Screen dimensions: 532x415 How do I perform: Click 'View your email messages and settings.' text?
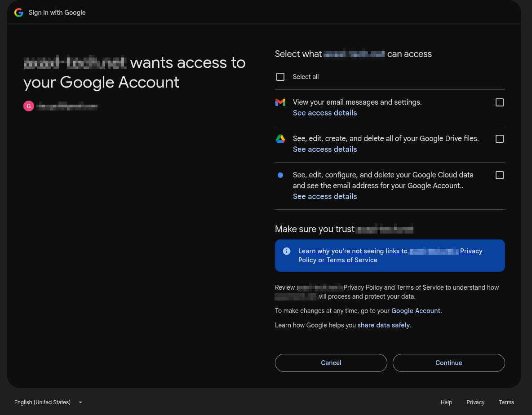point(357,102)
